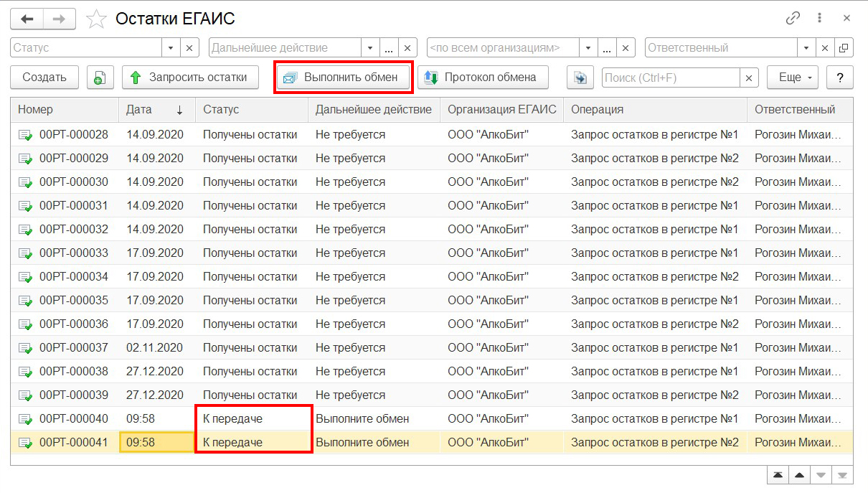Image resolution: width=868 pixels, height=493 pixels.
Task: Open the three-dot window menu
Action: (819, 19)
